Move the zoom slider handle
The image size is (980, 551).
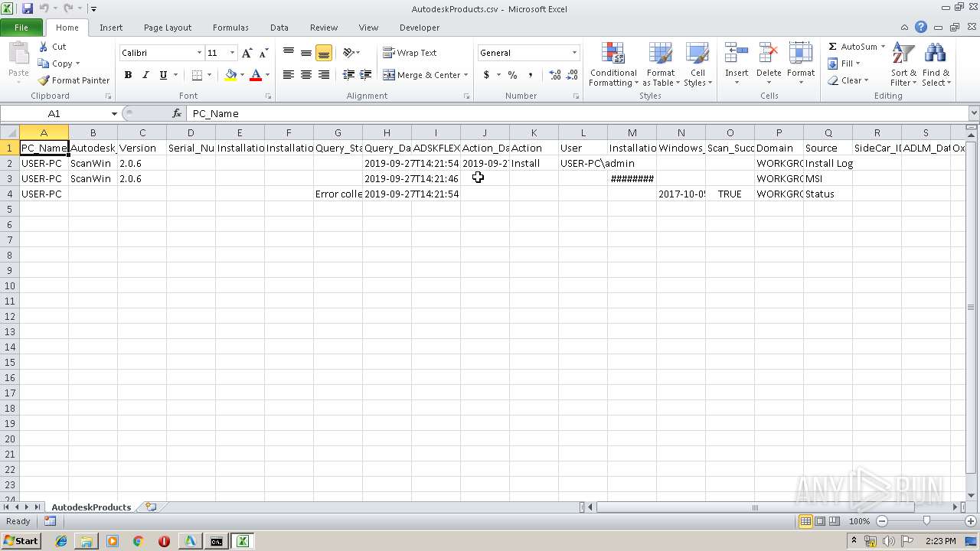pos(926,521)
